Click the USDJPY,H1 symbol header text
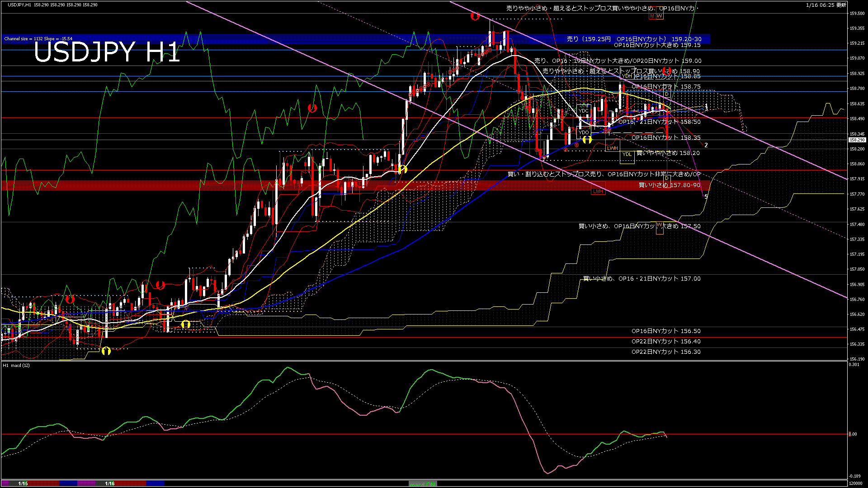Image resolution: width=868 pixels, height=488 pixels. pyautogui.click(x=20, y=5)
